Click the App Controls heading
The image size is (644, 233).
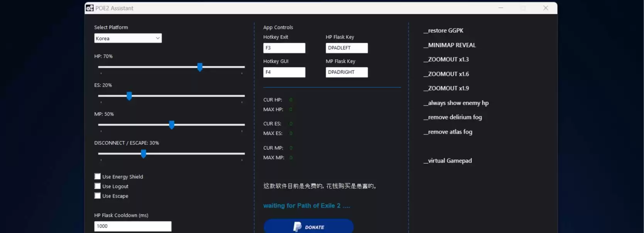click(278, 27)
